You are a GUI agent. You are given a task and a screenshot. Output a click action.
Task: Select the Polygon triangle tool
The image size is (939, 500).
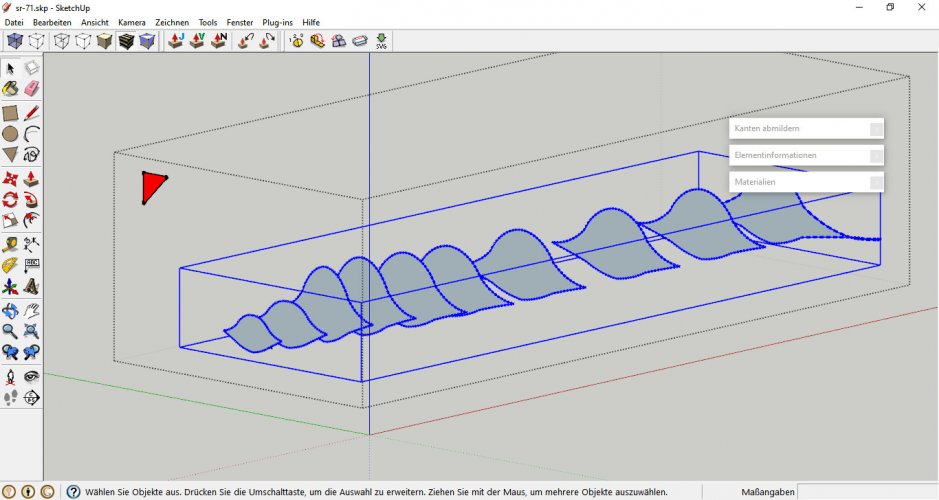coord(10,154)
